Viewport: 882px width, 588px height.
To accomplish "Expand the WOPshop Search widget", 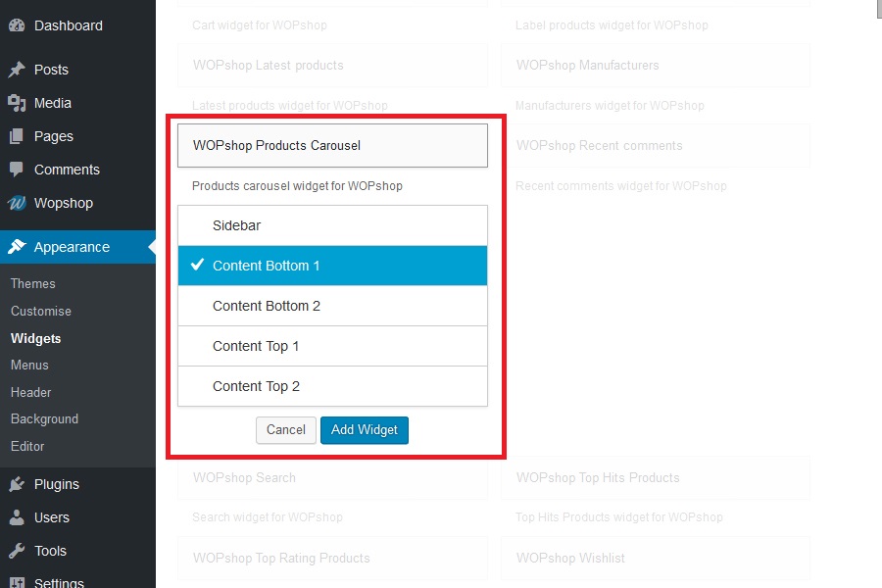I will point(332,478).
